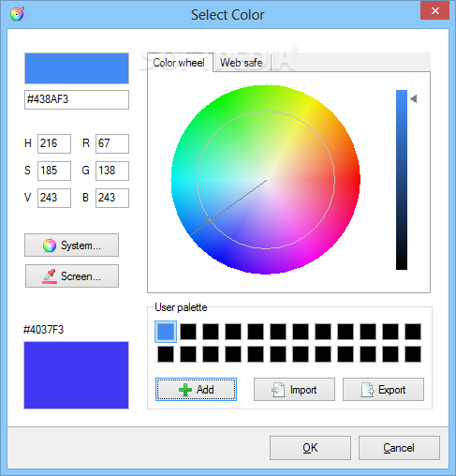The image size is (456, 476).
Task: Click the green plus icon on Add button
Action: tap(185, 390)
